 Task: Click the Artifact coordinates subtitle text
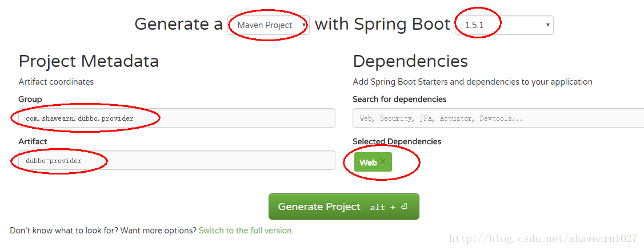(56, 82)
